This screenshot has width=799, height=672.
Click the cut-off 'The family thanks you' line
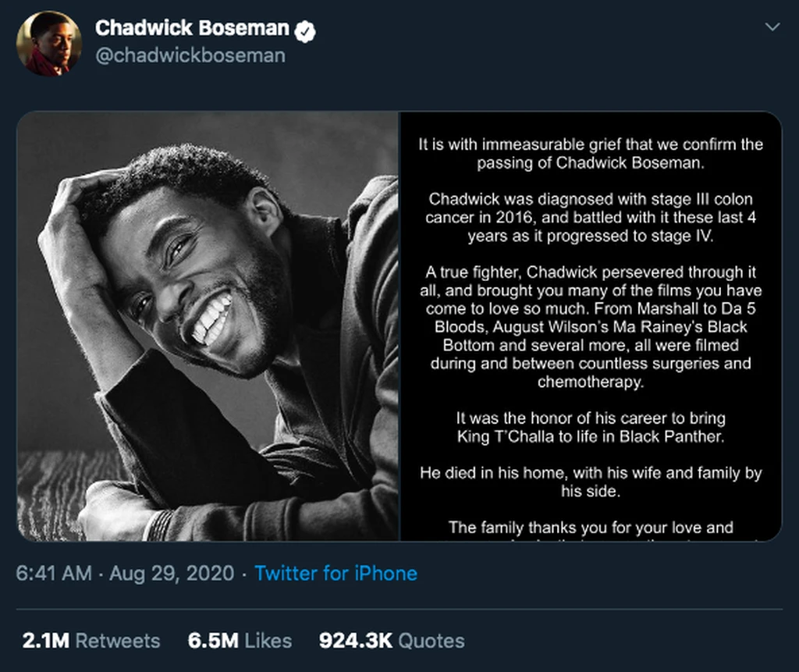pos(591,527)
